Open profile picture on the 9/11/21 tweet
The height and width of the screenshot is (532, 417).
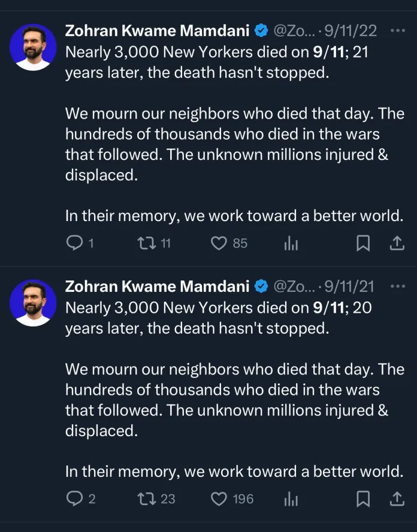pyautogui.click(x=33, y=303)
